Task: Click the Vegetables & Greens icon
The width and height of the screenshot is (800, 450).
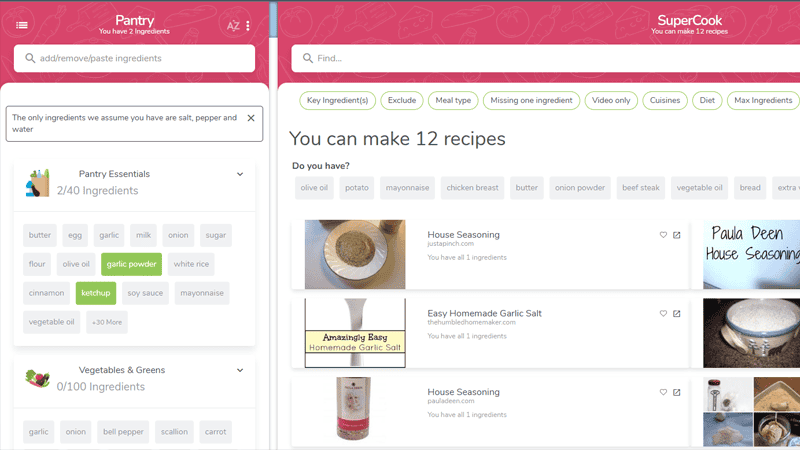Action: (38, 379)
